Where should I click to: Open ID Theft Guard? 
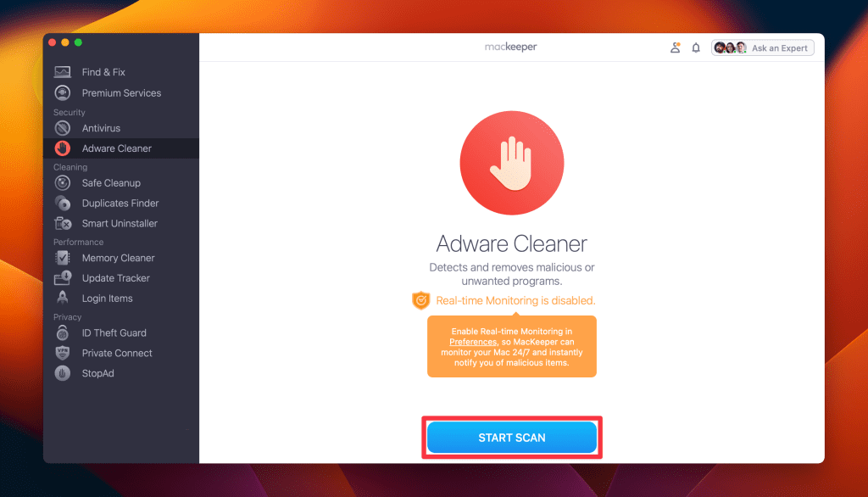pyautogui.click(x=120, y=333)
